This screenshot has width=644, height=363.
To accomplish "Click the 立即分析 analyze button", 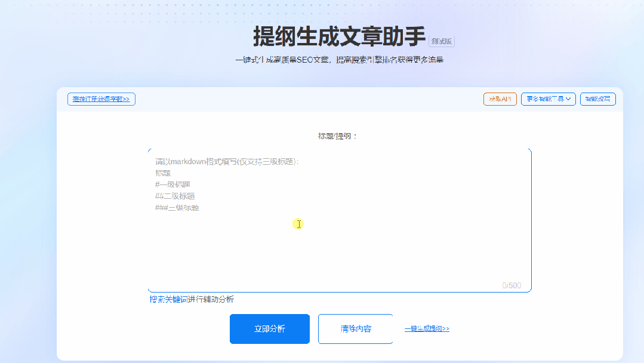I will [x=269, y=328].
